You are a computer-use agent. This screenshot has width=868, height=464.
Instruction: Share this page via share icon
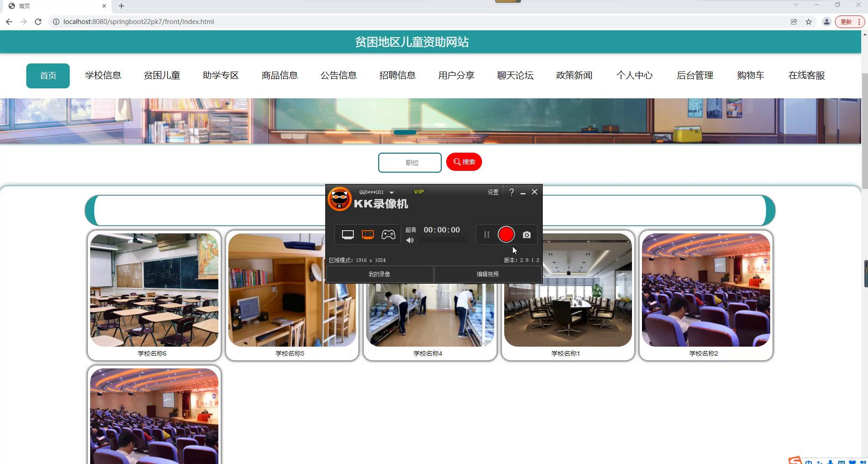(x=794, y=22)
